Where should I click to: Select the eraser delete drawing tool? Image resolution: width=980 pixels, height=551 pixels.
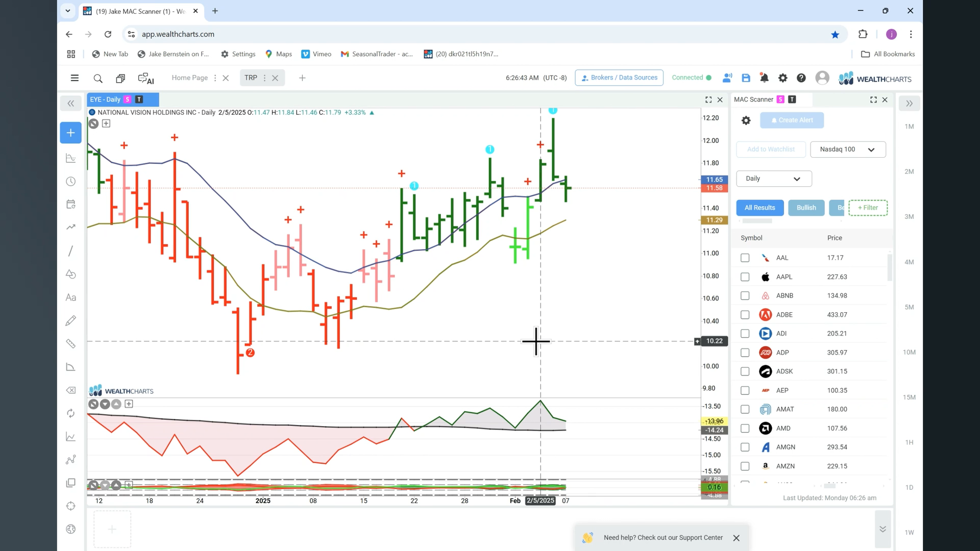(x=71, y=390)
